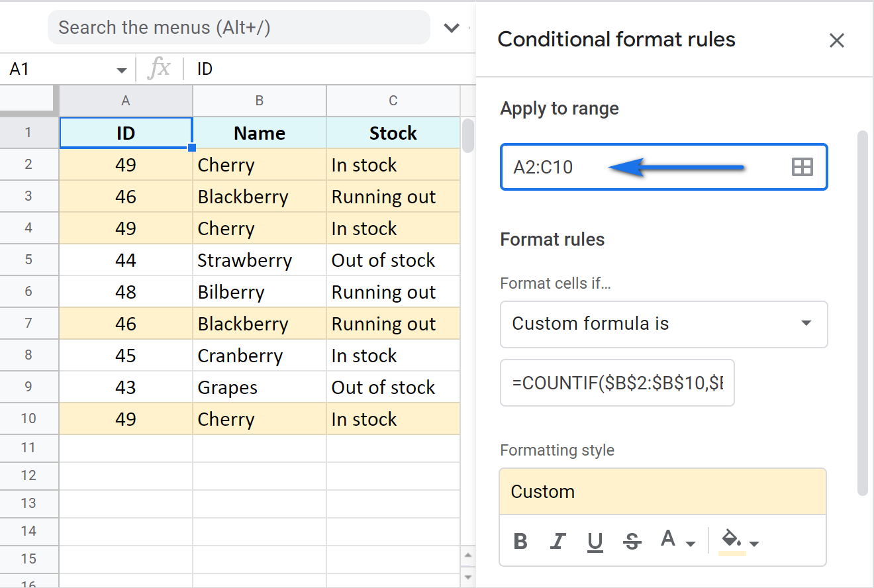Select column B by its header
Image resolution: width=874 pixels, height=588 pixels.
coord(259,101)
